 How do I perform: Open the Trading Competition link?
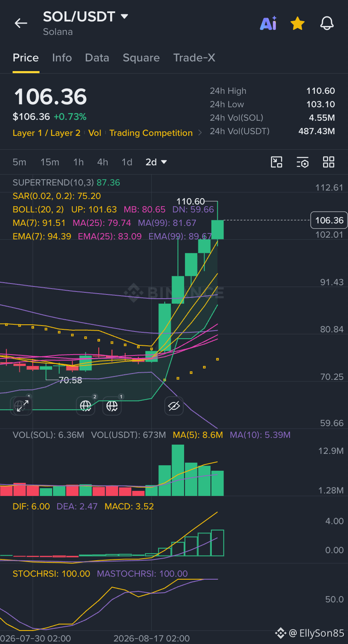(151, 133)
